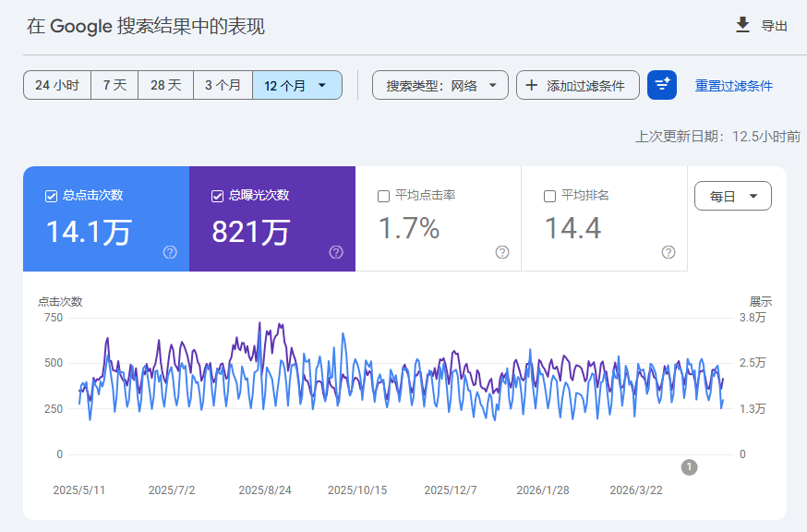Viewport: 807px width, 532px height.
Task: Click the 2025/12/7 date axis label
Action: [x=451, y=490]
